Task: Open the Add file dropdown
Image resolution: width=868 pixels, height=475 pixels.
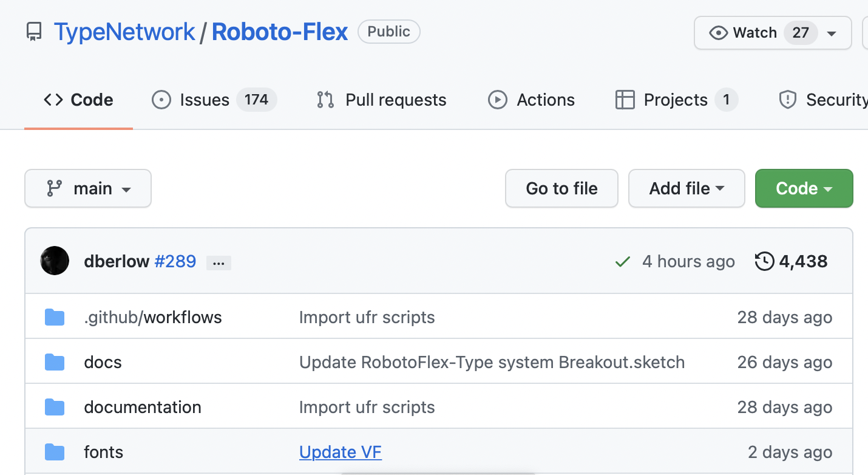Action: [x=687, y=188]
